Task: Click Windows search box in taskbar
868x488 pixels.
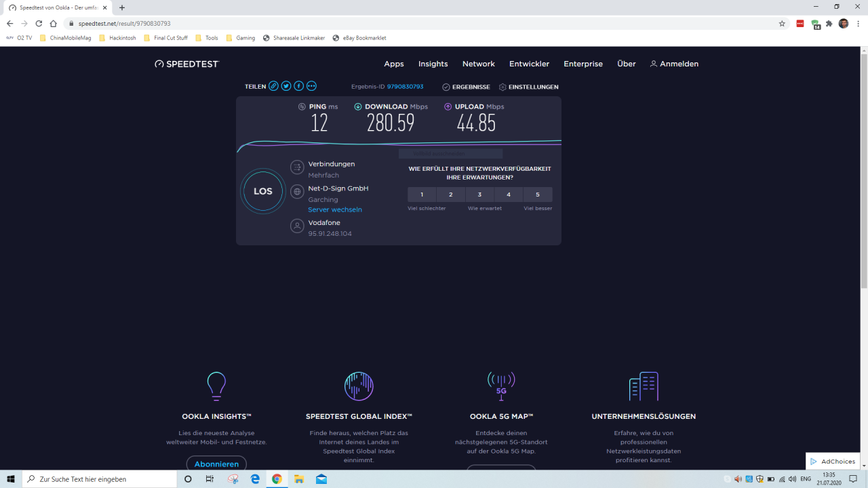Action: pos(100,479)
